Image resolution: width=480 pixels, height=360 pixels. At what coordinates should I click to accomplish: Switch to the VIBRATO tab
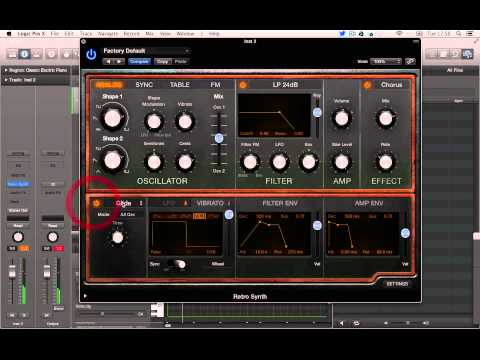tap(210, 203)
